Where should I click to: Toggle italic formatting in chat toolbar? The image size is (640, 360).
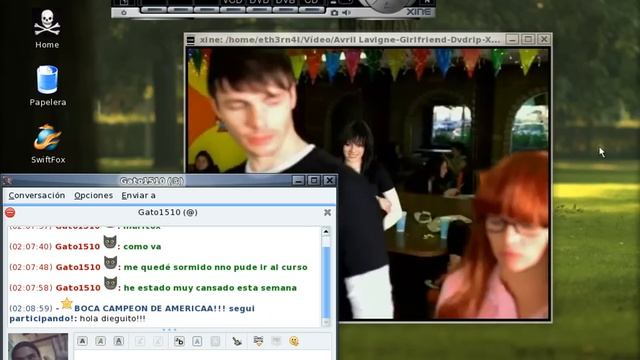coord(100,341)
